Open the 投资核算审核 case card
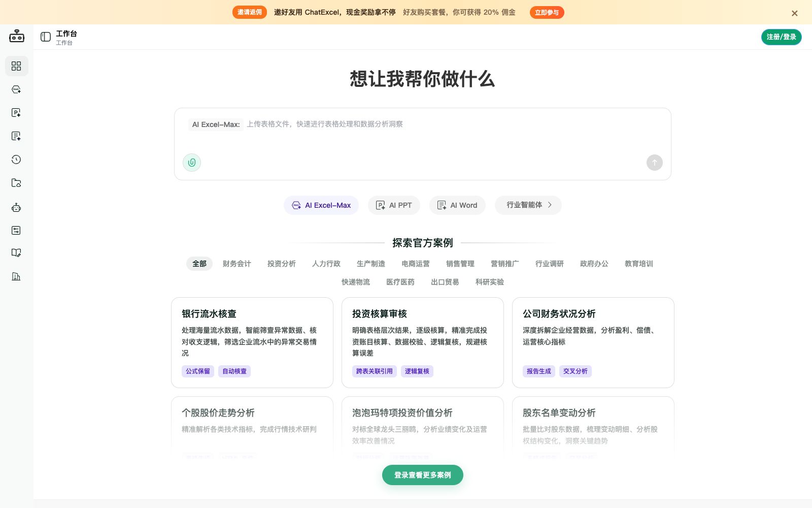This screenshot has width=812, height=508. (x=423, y=342)
